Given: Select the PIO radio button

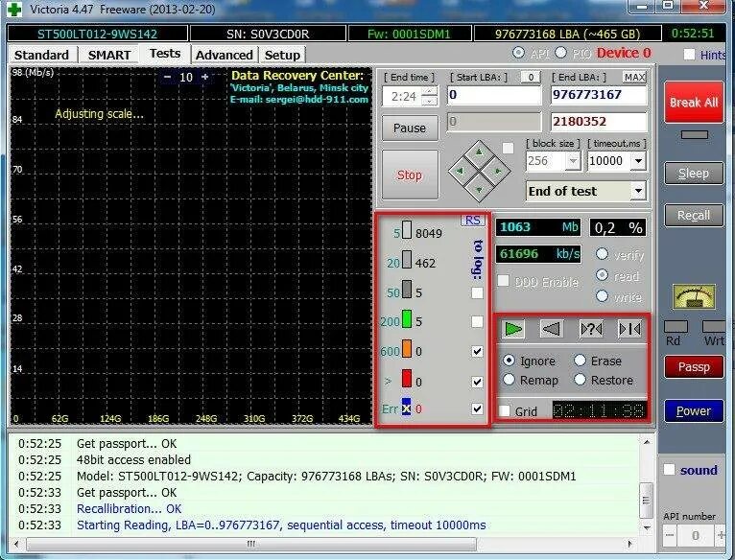Looking at the screenshot, I should point(560,53).
